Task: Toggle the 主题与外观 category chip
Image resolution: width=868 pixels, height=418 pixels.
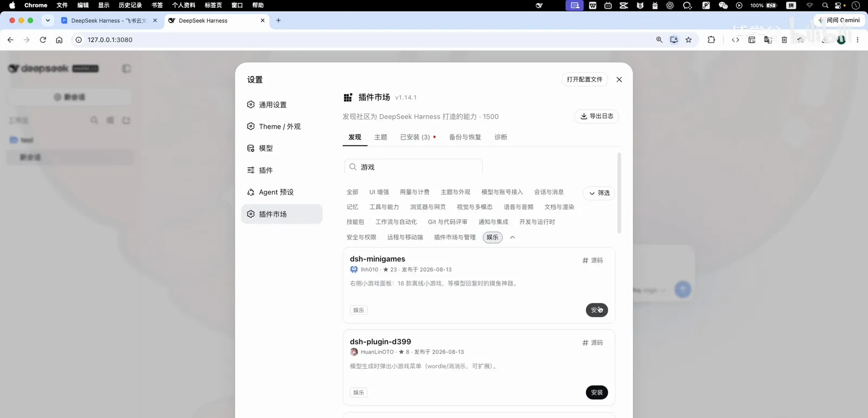Action: pyautogui.click(x=456, y=192)
